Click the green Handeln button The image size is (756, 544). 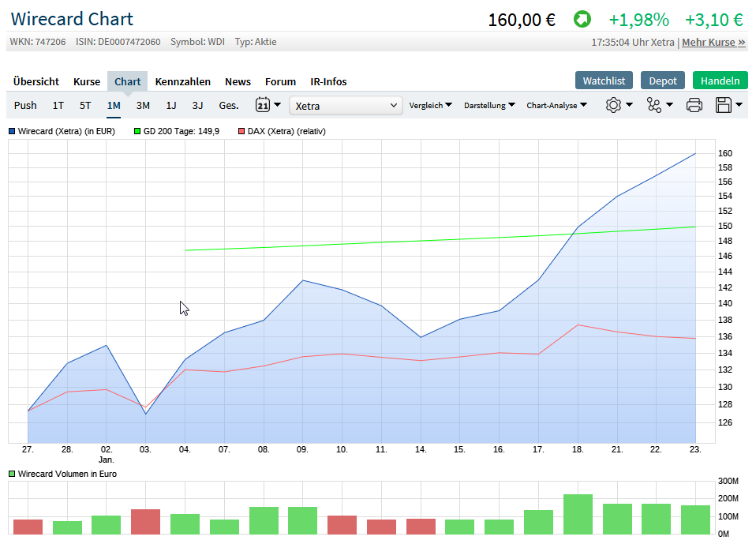720,81
